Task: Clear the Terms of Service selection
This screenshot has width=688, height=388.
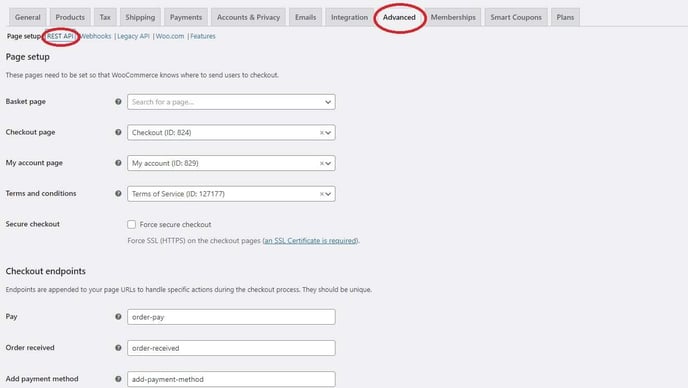Action: tap(322, 194)
